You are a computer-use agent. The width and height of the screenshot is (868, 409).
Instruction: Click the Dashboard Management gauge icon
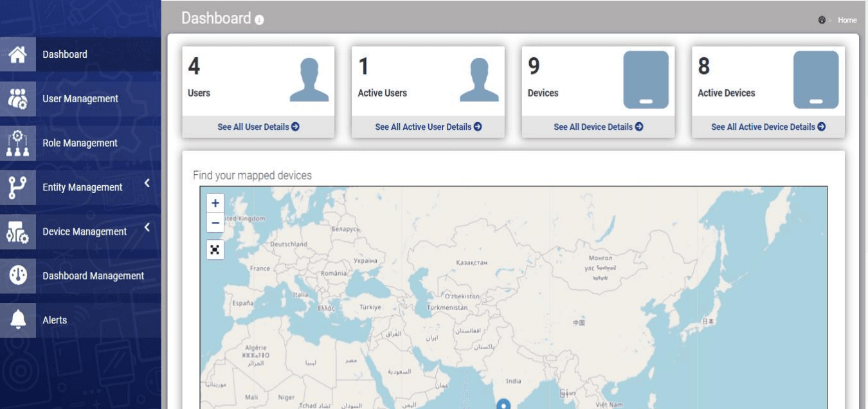(17, 276)
